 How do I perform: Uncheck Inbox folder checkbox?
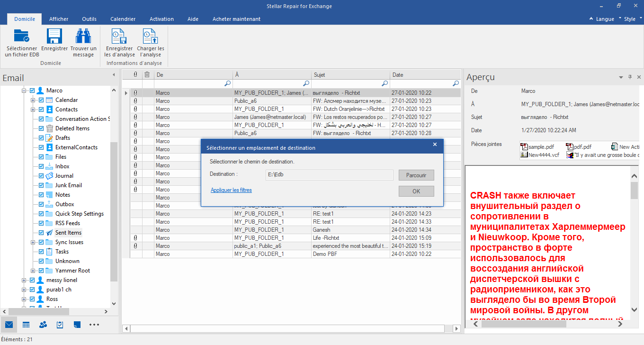41,166
